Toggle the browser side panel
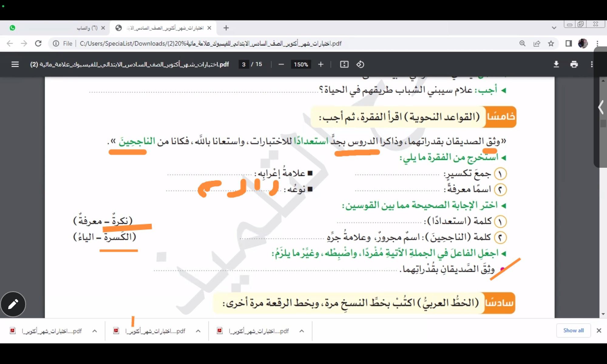The width and height of the screenshot is (607, 364). pos(569,43)
